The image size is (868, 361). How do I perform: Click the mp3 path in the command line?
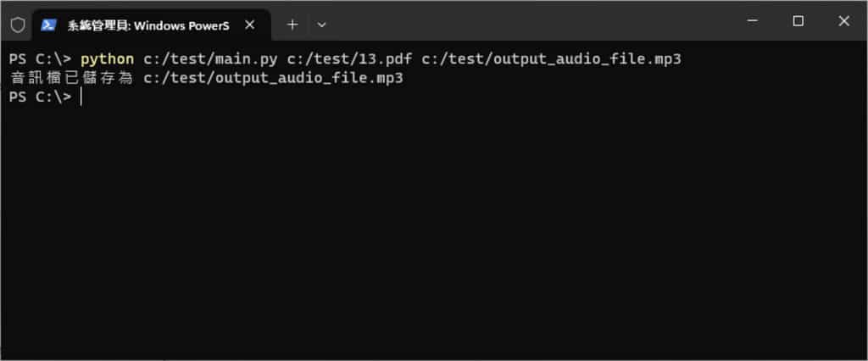(550, 59)
